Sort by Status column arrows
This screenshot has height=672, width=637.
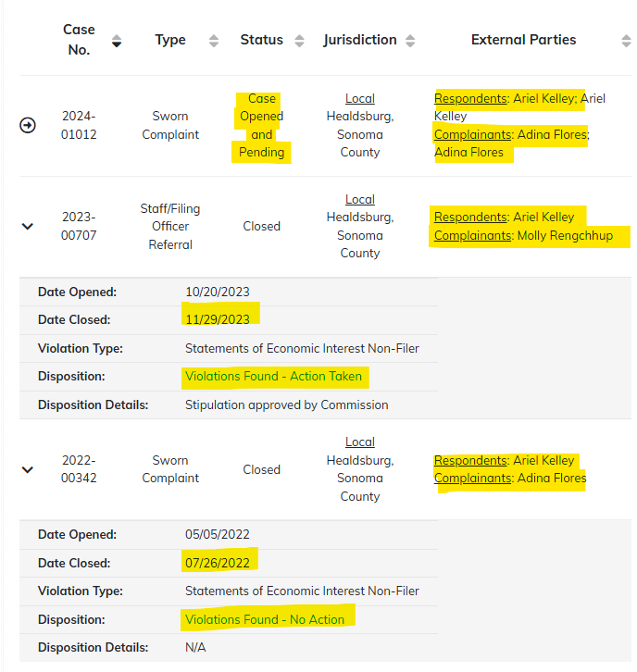tap(299, 41)
